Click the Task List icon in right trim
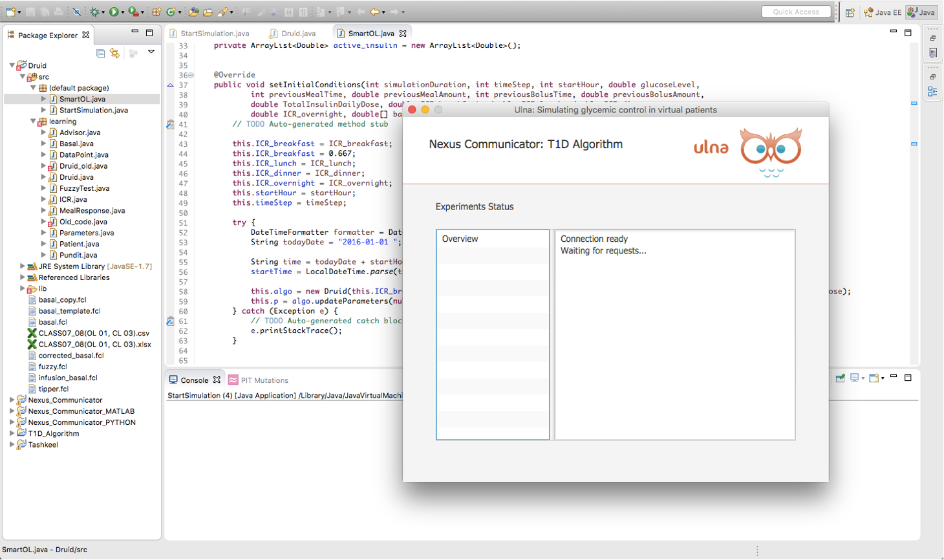The height and width of the screenshot is (560, 944). coord(933,53)
